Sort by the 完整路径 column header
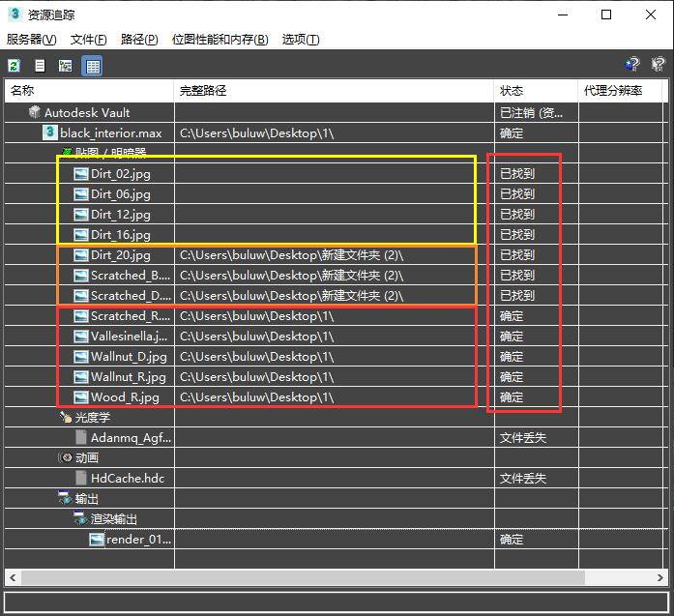 click(x=334, y=90)
